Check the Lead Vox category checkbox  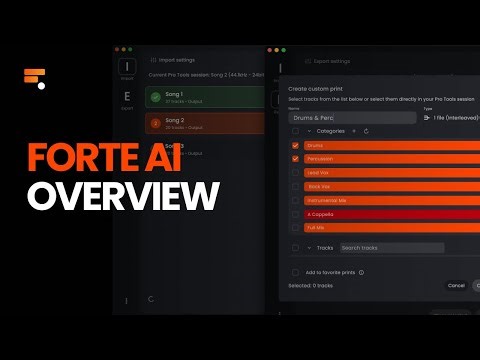pos(295,173)
